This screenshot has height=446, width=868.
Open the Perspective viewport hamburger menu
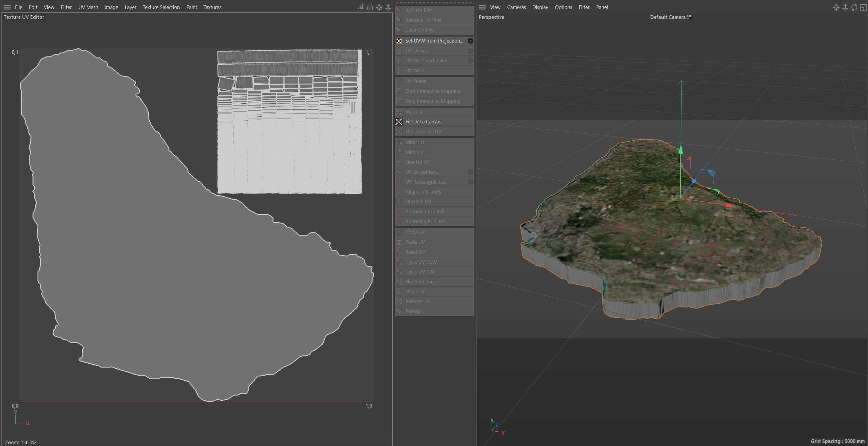coord(482,7)
